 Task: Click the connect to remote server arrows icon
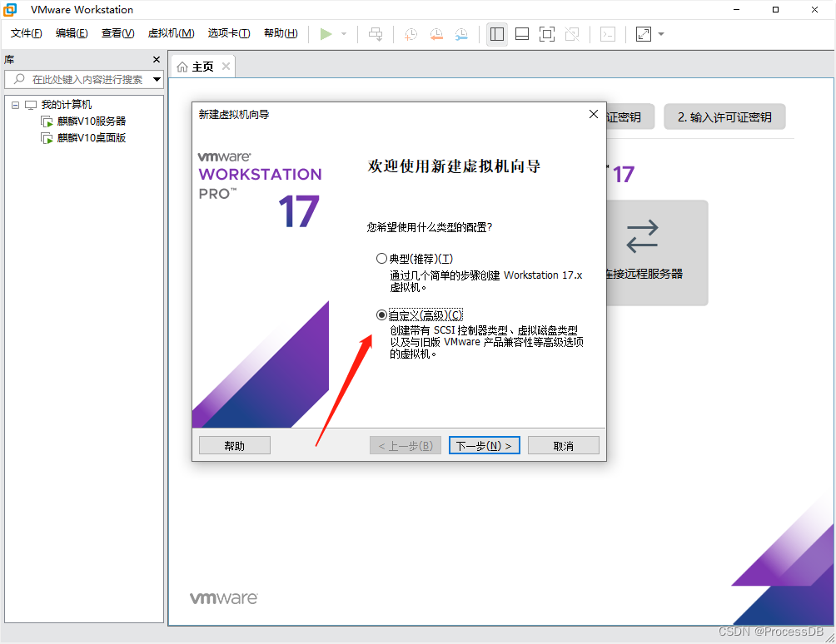click(x=642, y=236)
